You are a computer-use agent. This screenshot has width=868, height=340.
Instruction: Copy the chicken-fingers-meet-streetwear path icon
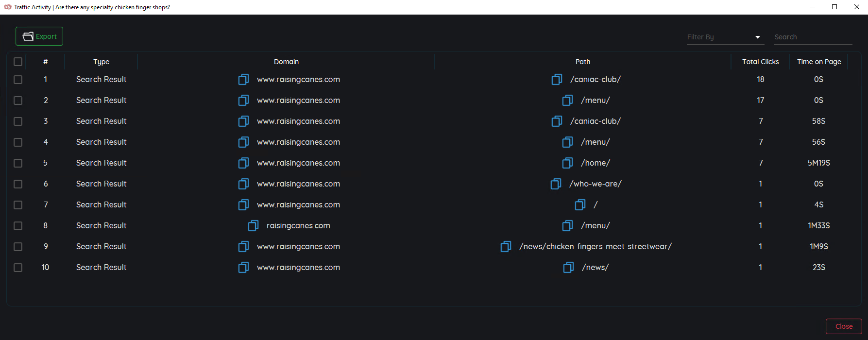pos(506,246)
